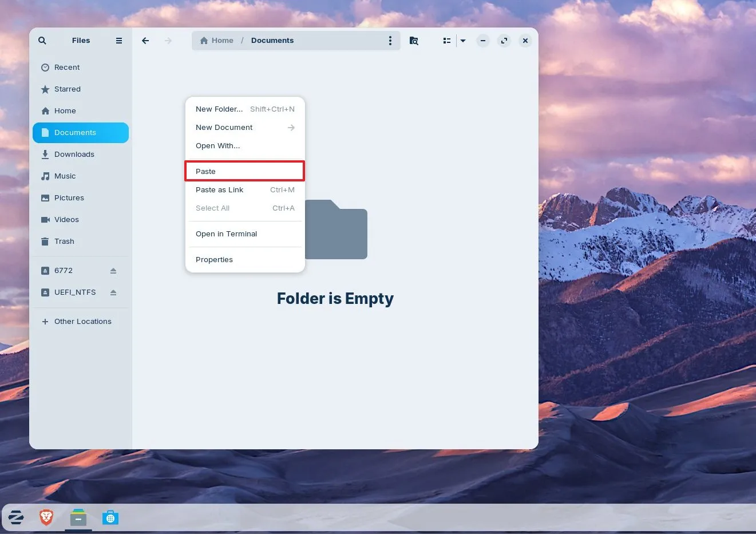Open the Home breadcrumb icon
This screenshot has height=534, width=756.
click(x=204, y=40)
